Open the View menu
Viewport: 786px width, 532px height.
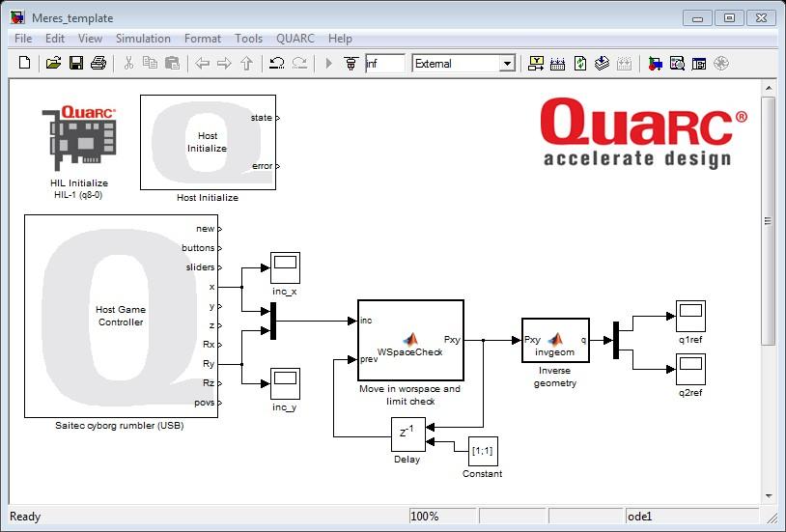(90, 39)
